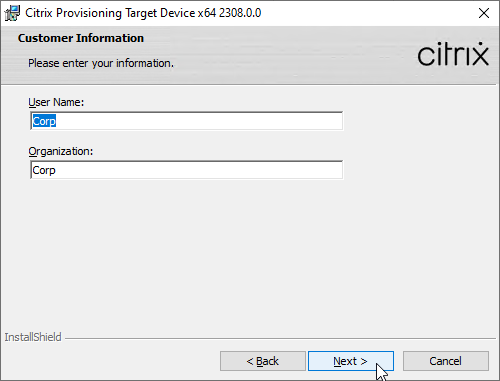The width and height of the screenshot is (500, 381).
Task: Click the highlighted Corp text in User Name
Action: (x=44, y=121)
